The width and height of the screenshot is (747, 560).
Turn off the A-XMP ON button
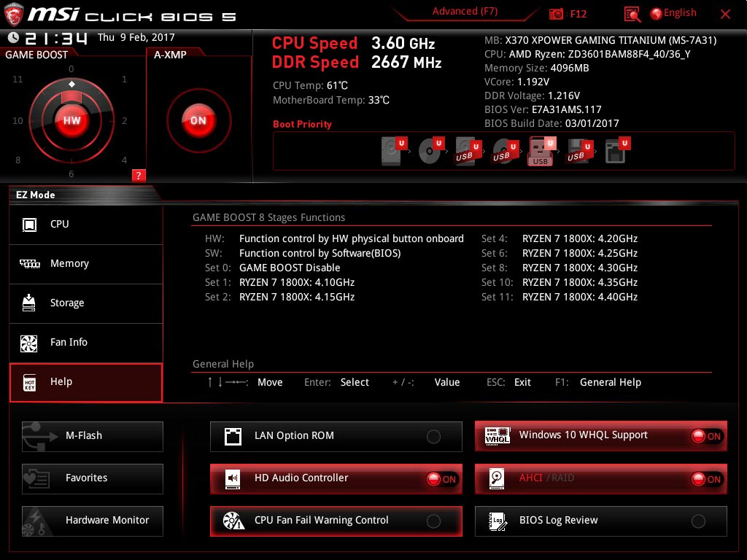[198, 120]
